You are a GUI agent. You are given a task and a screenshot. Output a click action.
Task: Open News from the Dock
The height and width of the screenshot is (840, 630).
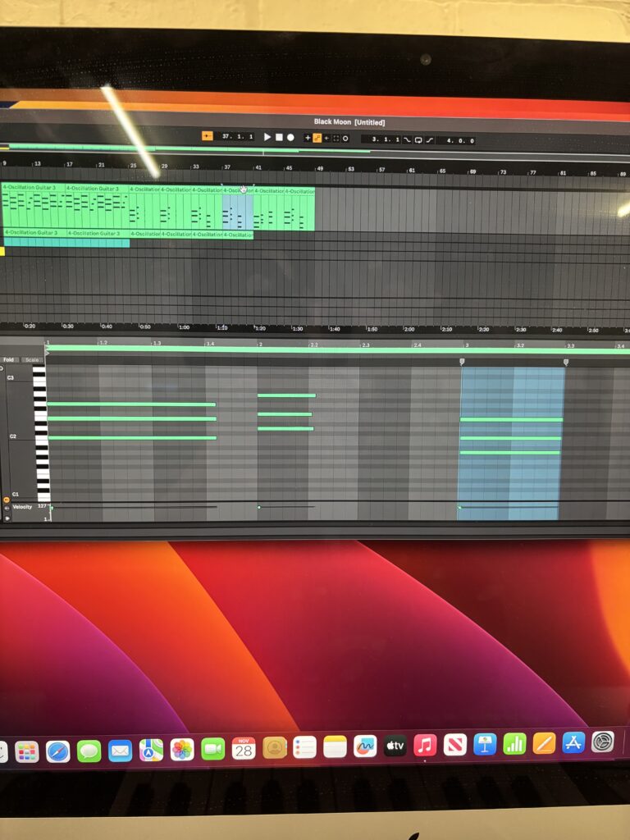point(454,745)
